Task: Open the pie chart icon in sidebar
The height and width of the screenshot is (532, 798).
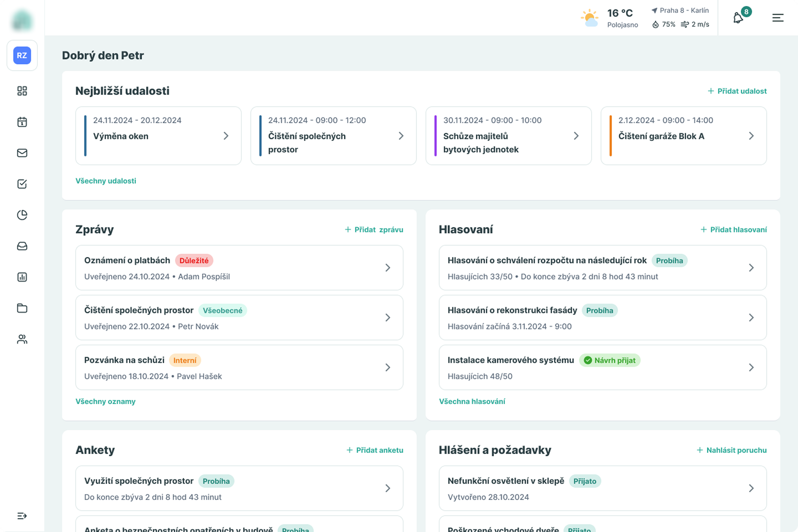Action: point(22,215)
